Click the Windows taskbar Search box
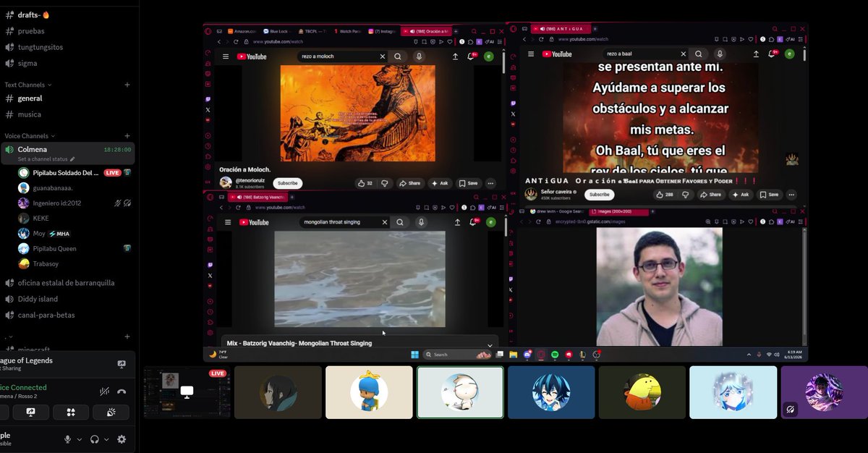Image resolution: width=868 pixels, height=453 pixels. coord(457,355)
